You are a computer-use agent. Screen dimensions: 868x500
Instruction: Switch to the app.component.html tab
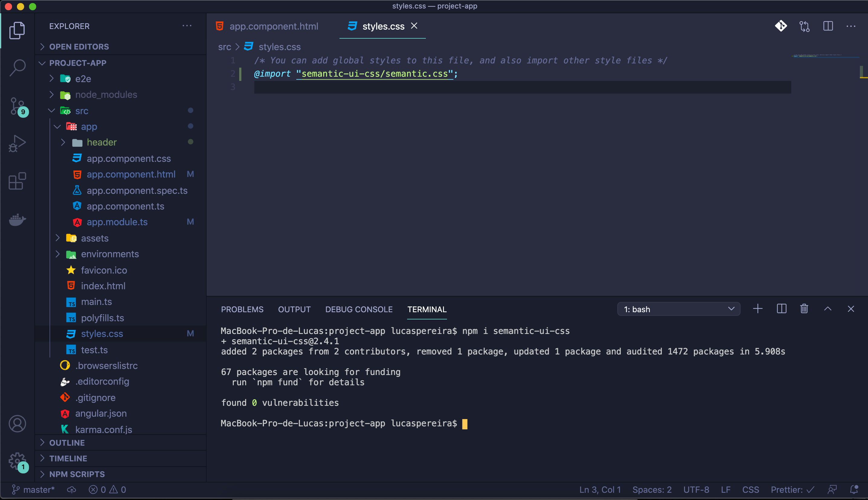tap(273, 27)
